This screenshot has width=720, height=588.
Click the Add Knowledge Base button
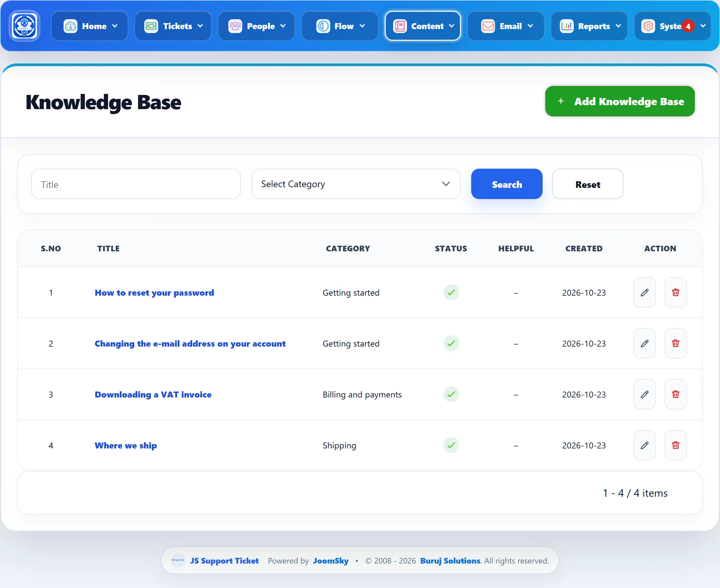(620, 101)
